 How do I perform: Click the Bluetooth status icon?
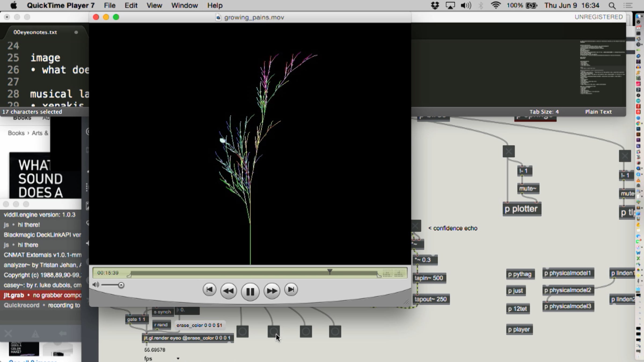pos(481,5)
